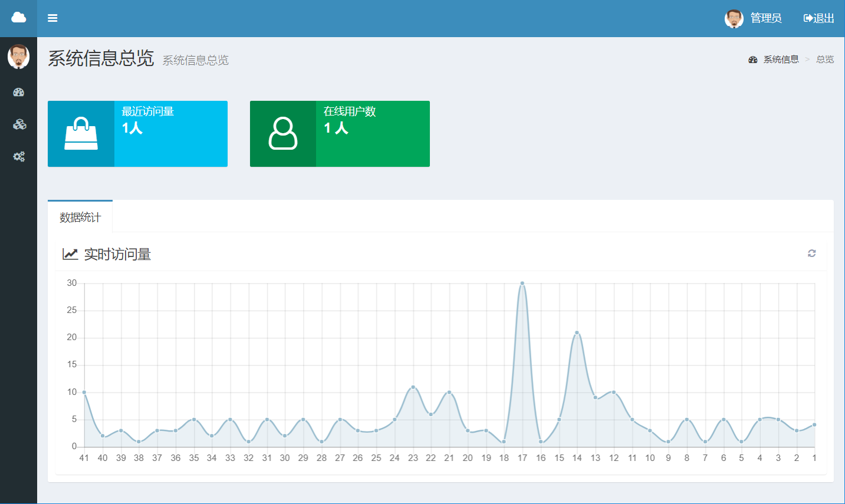Click the 系统信息 breadcrumb link
Viewport: 845px width, 504px height.
[781, 60]
